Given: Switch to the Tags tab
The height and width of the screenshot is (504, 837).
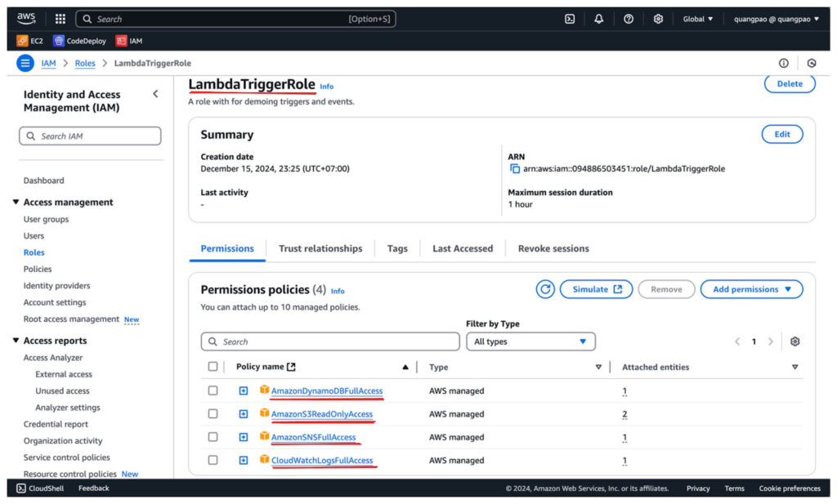Looking at the screenshot, I should [397, 248].
